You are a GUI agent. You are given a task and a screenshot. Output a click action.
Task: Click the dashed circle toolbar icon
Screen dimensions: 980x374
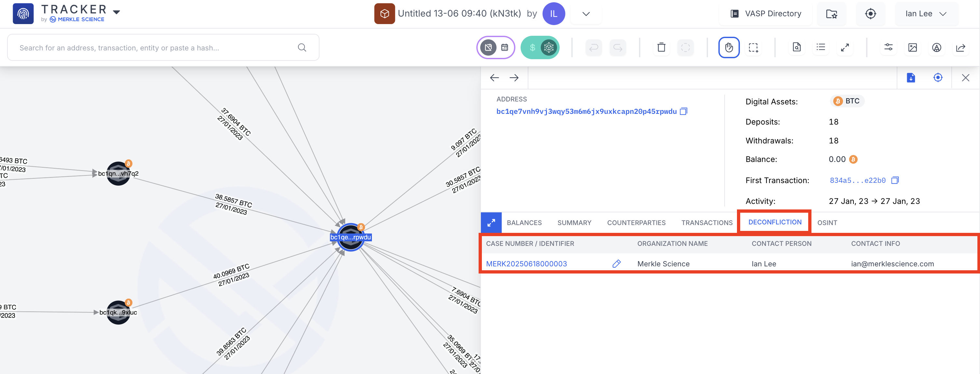[685, 47]
